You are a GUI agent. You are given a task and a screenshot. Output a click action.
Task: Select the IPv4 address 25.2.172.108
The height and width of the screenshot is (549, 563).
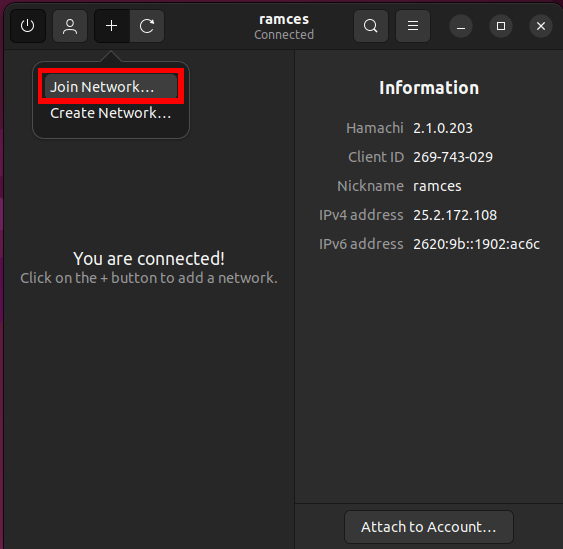455,215
